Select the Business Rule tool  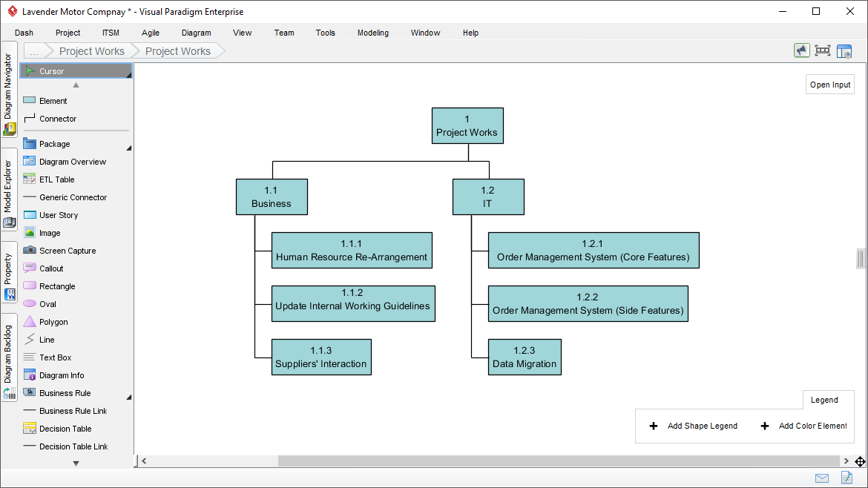pos(76,393)
